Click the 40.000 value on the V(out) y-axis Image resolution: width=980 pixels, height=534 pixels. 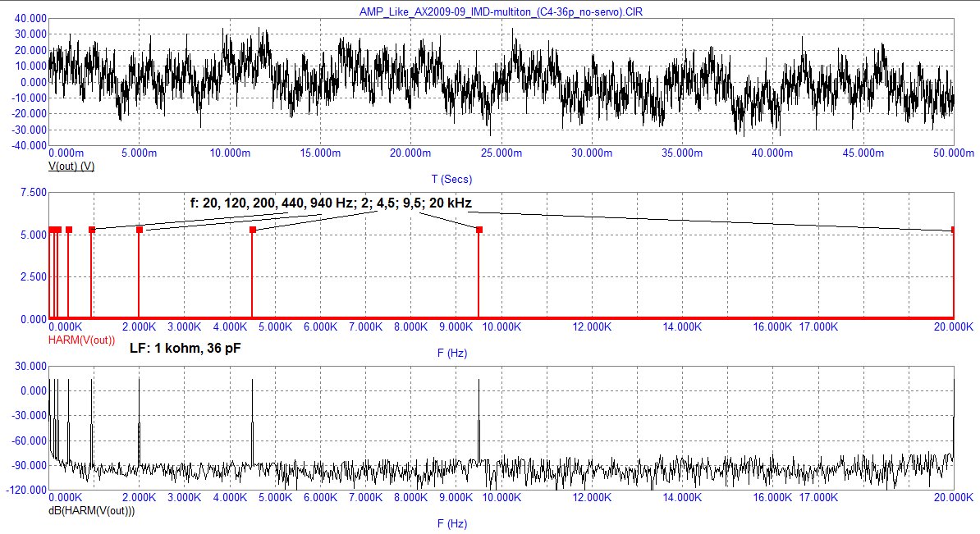tap(30, 19)
